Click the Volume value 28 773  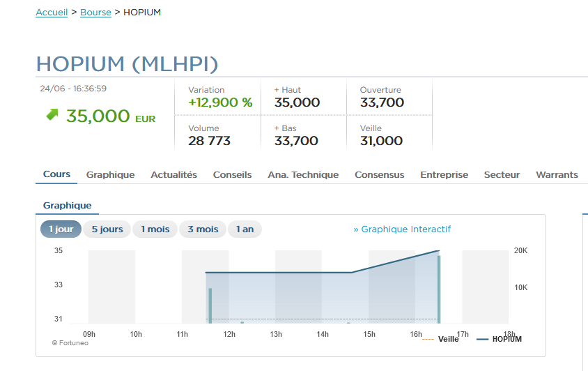pos(209,141)
